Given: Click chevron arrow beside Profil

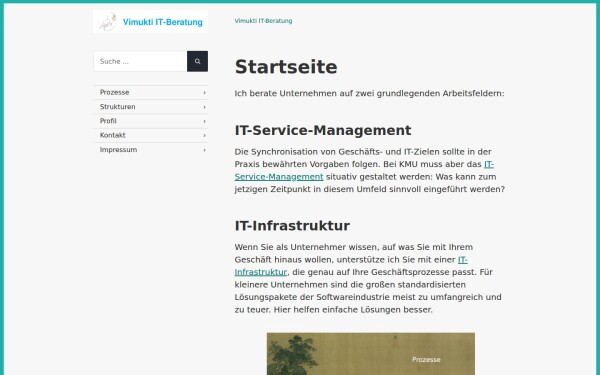Looking at the screenshot, I should [204, 121].
